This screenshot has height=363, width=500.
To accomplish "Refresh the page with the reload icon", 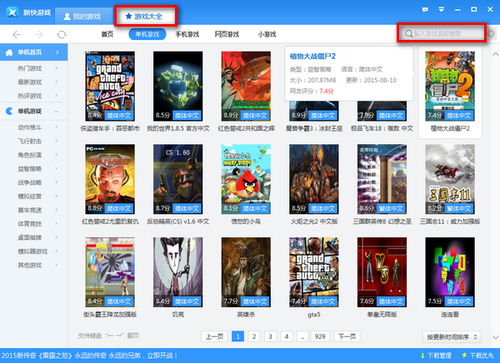I will (62, 35).
